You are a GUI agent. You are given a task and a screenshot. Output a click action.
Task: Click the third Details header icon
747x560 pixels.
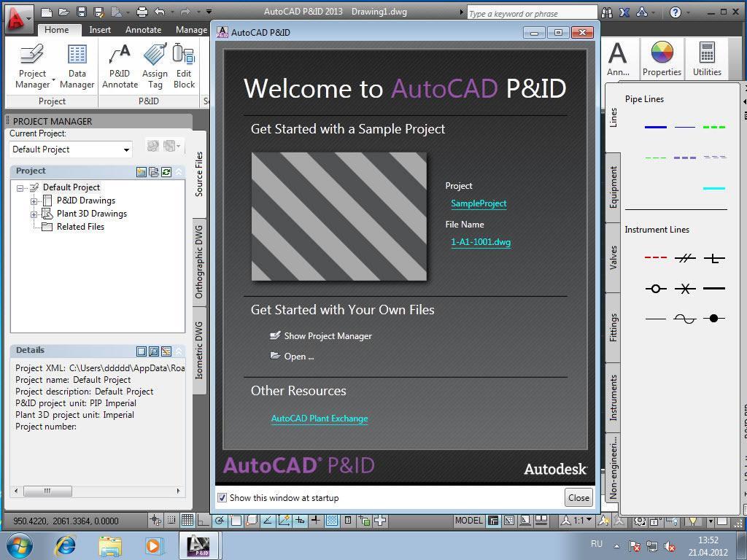tap(166, 351)
